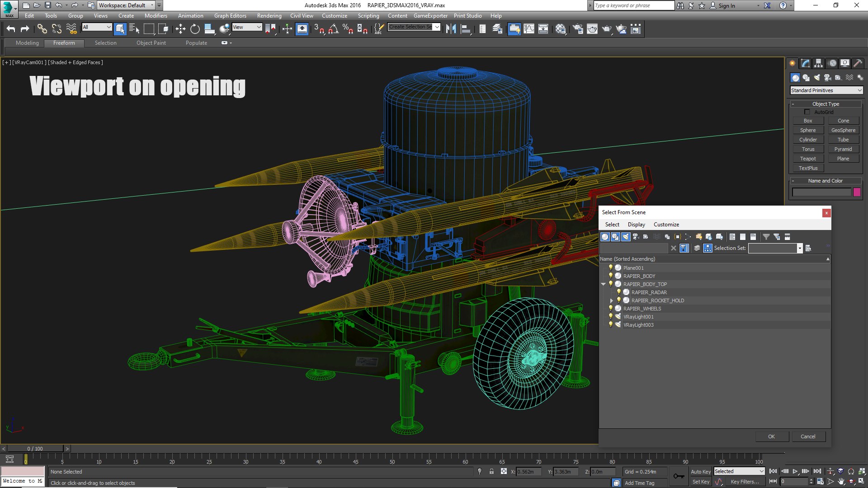Click the Key Filters button
Image resolution: width=868 pixels, height=488 pixels.
745,482
